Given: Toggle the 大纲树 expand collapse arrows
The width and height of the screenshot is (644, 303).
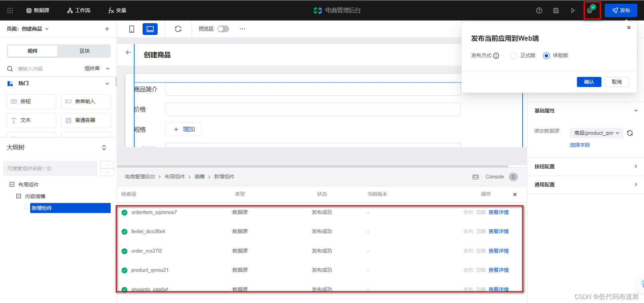Looking at the screenshot, I should tap(104, 147).
